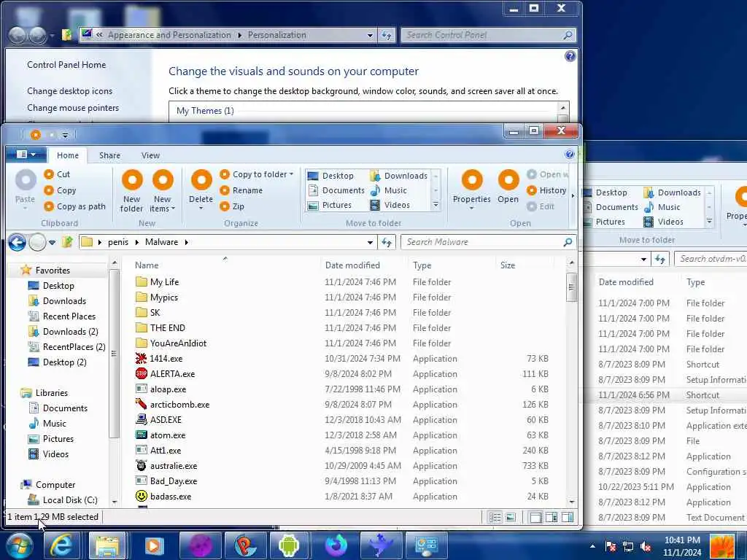Move to Videos in front window gallery
Image resolution: width=747 pixels, height=560 pixels.
coord(390,205)
